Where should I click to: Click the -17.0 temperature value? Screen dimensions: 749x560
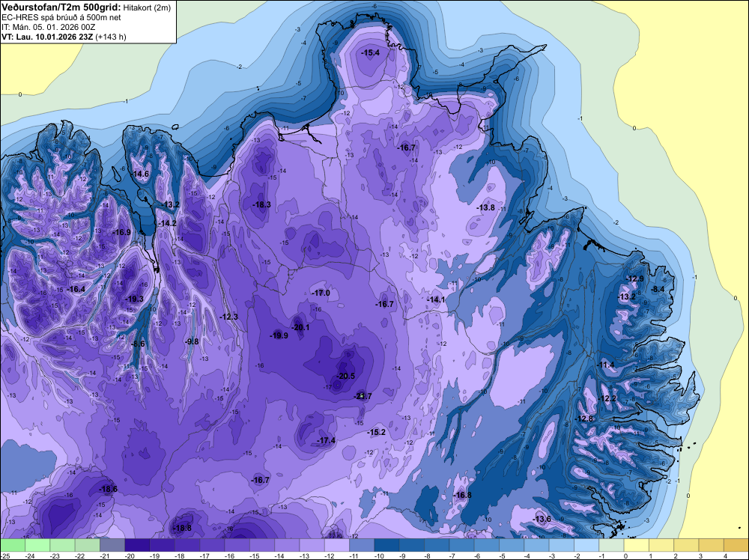tap(321, 293)
